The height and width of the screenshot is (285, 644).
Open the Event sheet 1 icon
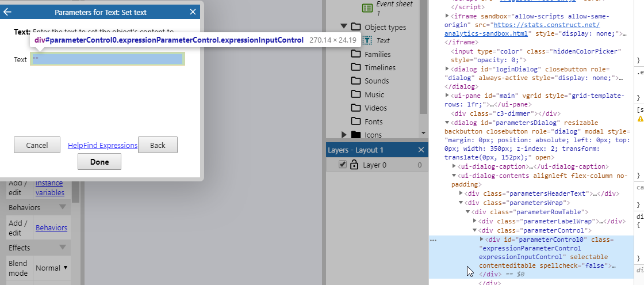pyautogui.click(x=367, y=8)
